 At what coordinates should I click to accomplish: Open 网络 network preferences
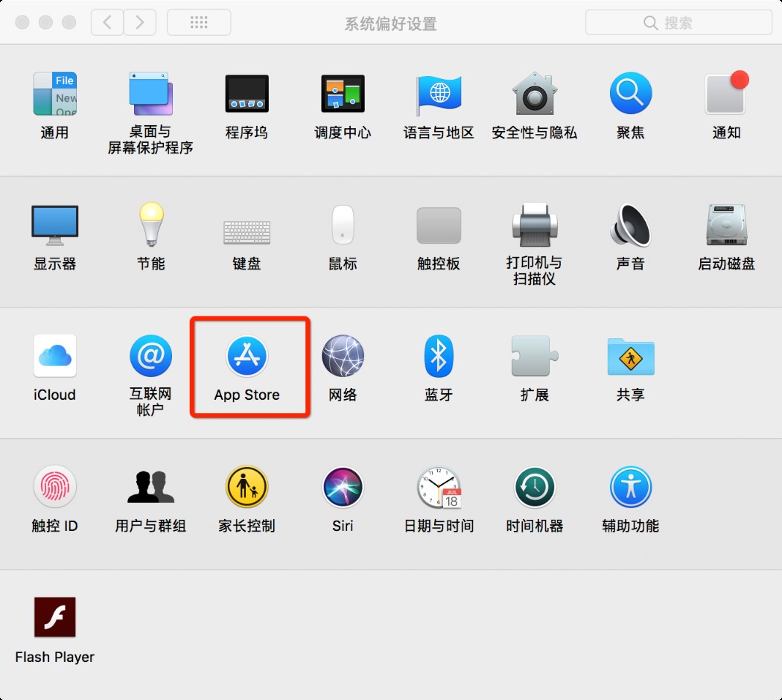point(342,357)
